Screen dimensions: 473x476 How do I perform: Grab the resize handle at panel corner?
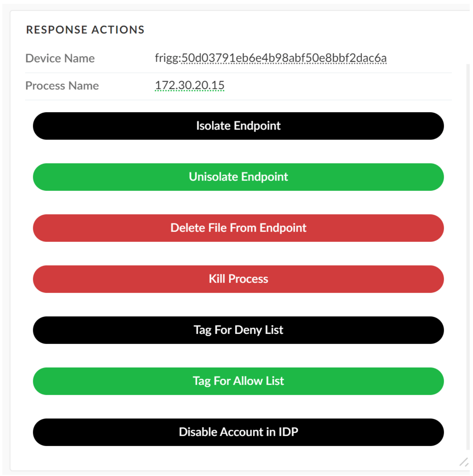click(x=464, y=462)
